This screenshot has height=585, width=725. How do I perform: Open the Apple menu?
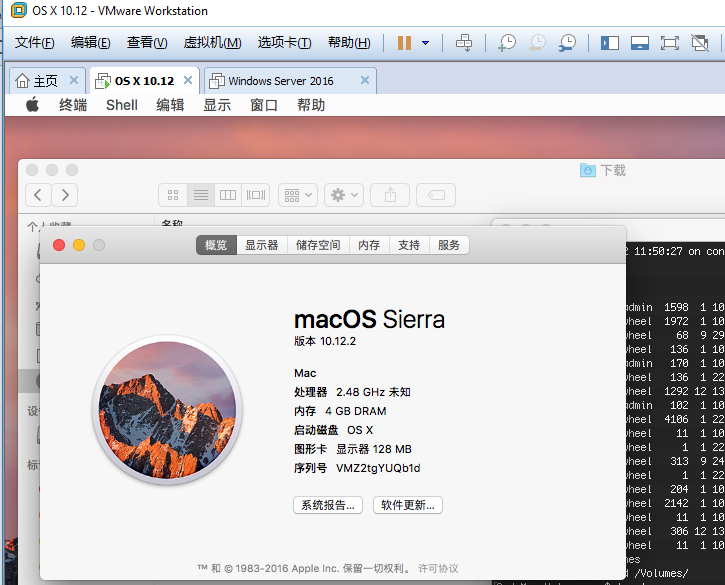click(x=32, y=105)
